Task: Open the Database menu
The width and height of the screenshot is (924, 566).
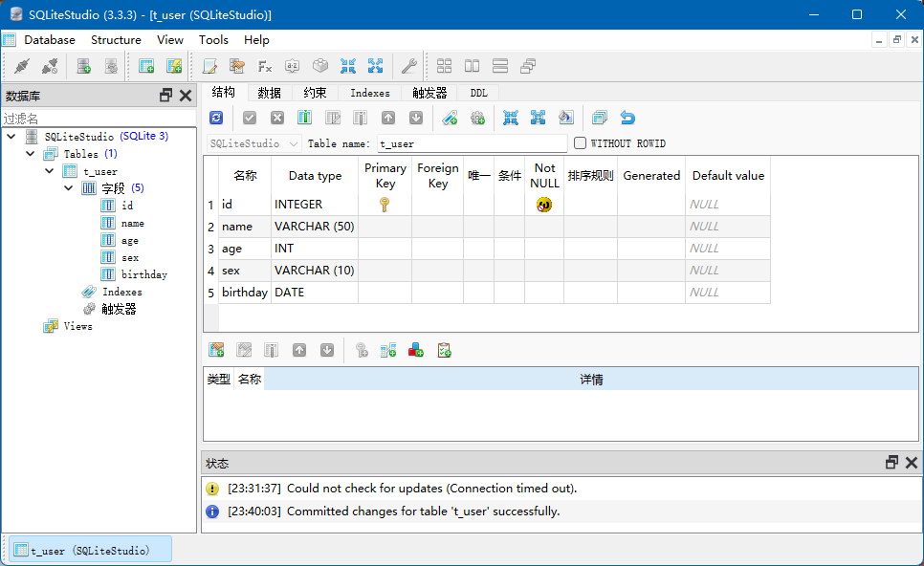Action: 50,40
